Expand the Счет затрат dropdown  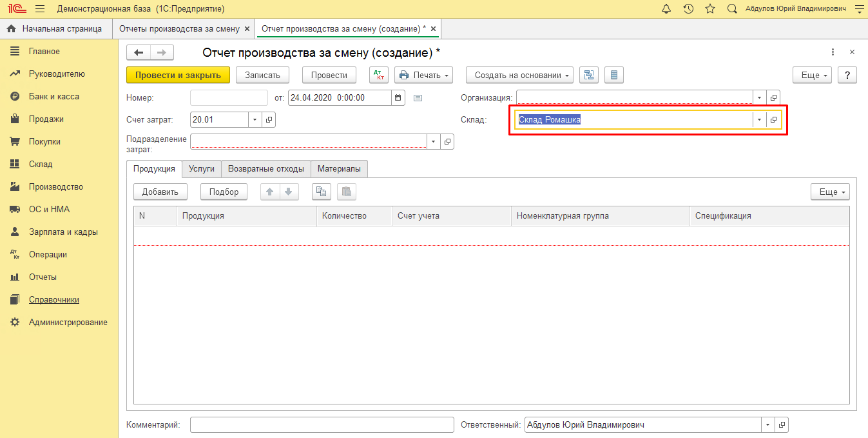point(255,119)
